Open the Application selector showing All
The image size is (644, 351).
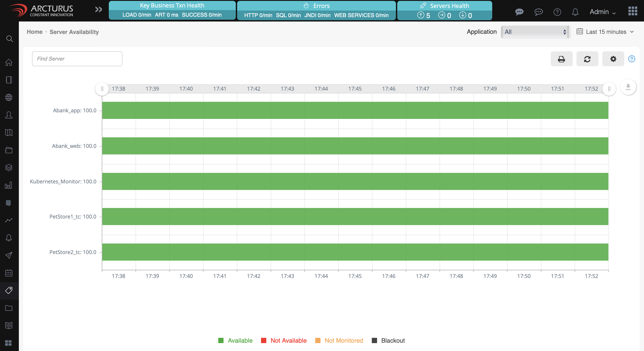click(535, 32)
